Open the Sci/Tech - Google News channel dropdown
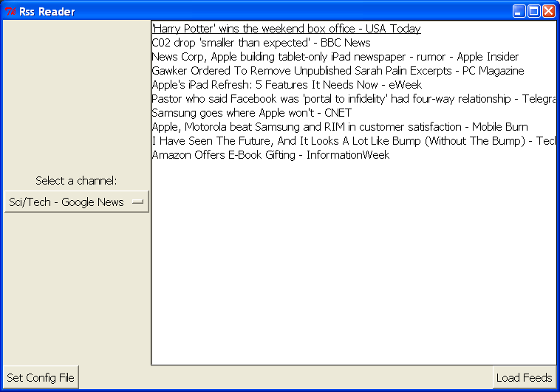The image size is (560, 392). point(76,202)
